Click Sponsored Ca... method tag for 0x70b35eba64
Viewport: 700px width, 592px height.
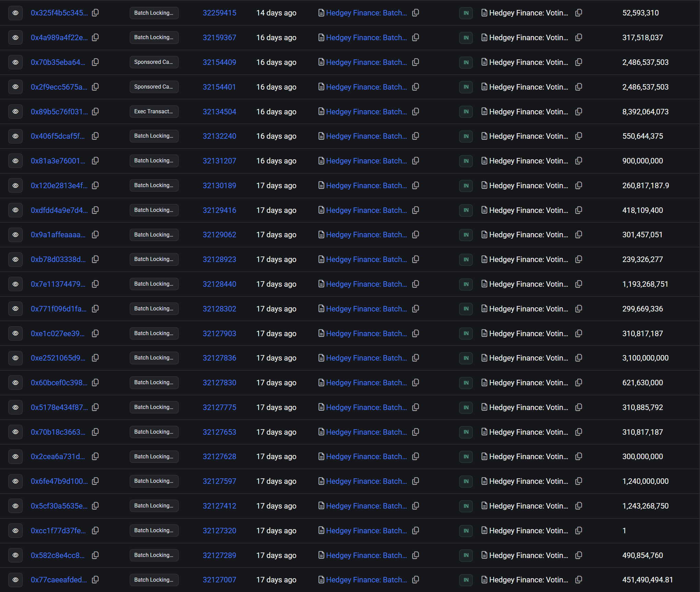(154, 62)
